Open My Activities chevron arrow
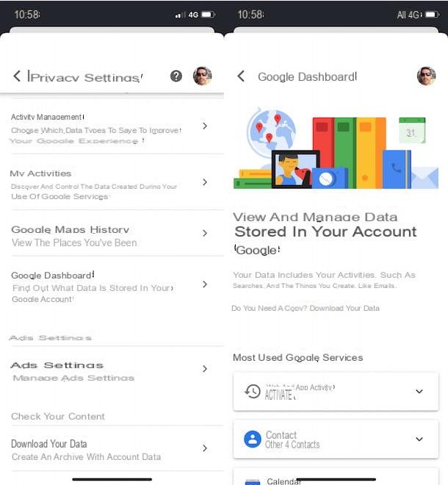Screen dimensions: 448x485 tap(205, 182)
